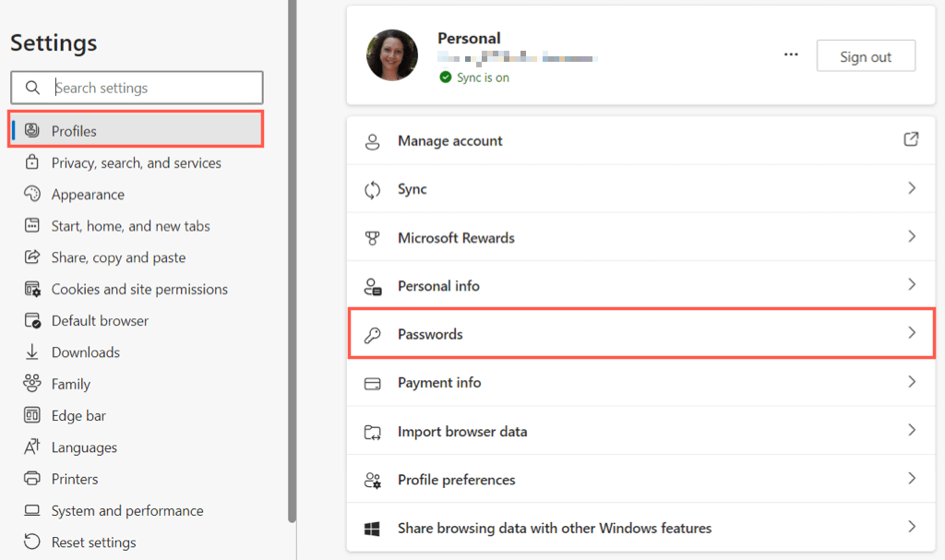Click the sync refresh icon next to Sync
The width and height of the screenshot is (945, 560).
(x=373, y=189)
